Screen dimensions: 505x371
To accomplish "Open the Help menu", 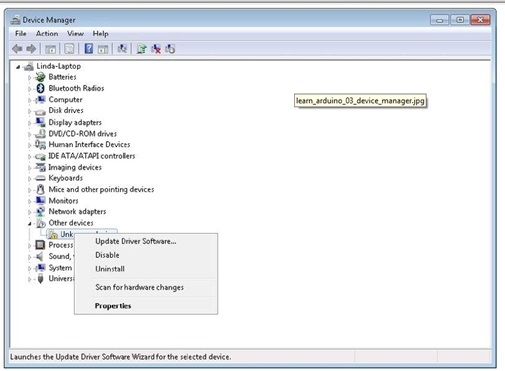I will [100, 34].
